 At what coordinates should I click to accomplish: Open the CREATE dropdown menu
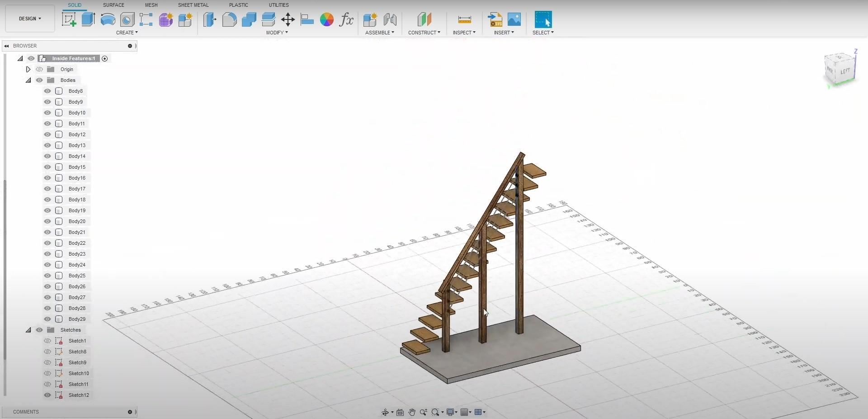pos(127,33)
